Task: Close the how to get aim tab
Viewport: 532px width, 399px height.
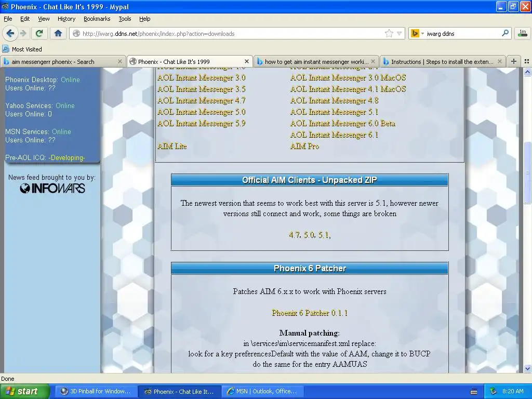Action: pyautogui.click(x=373, y=61)
